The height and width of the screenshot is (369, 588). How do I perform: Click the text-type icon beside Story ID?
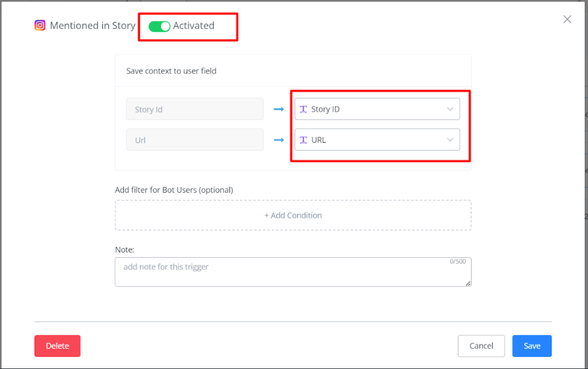pyautogui.click(x=303, y=109)
